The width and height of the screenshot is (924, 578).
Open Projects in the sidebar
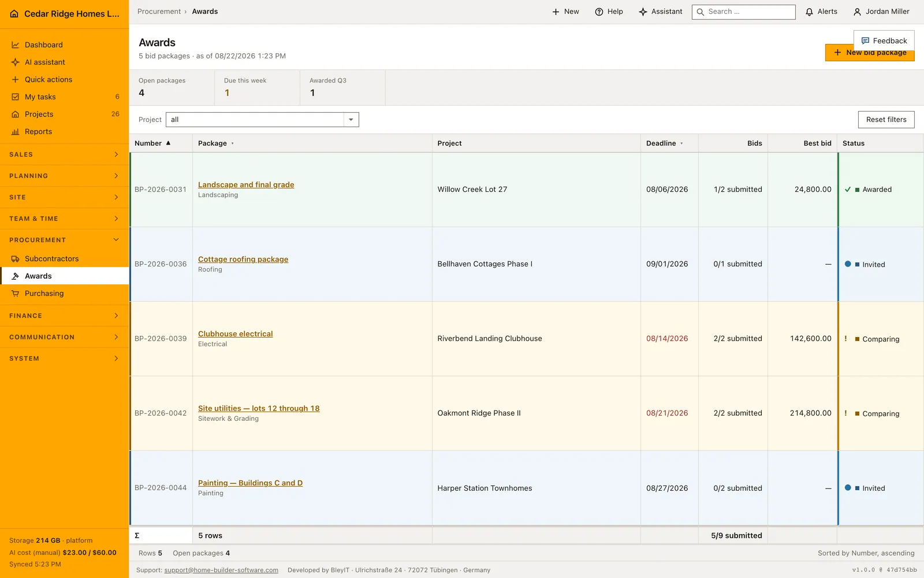click(x=64, y=114)
